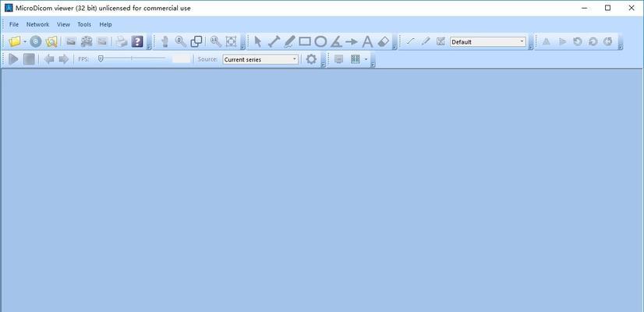644x312 pixels.
Task: Select the rectangle annotation tool
Action: (x=305, y=41)
